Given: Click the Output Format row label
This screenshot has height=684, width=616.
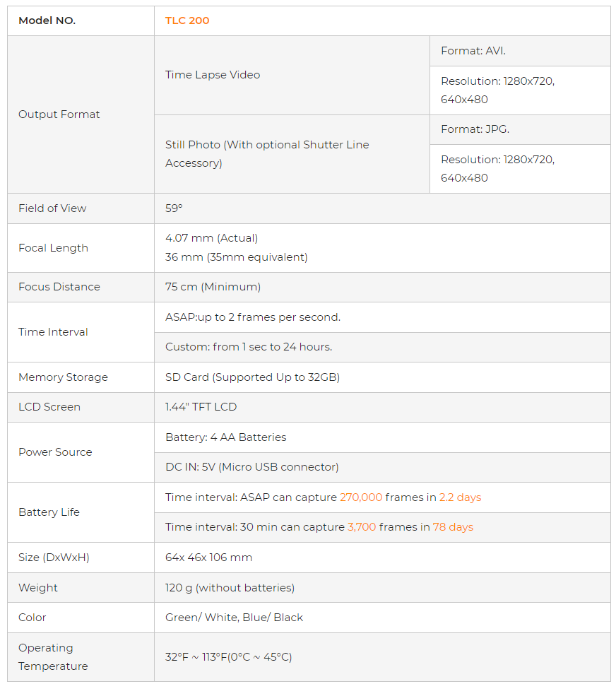Looking at the screenshot, I should 59,114.
